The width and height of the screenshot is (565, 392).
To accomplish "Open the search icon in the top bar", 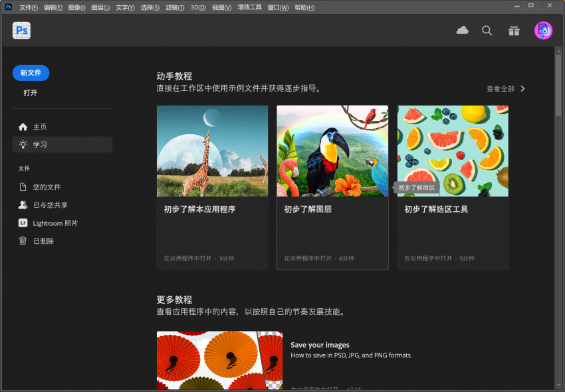I will pos(487,31).
